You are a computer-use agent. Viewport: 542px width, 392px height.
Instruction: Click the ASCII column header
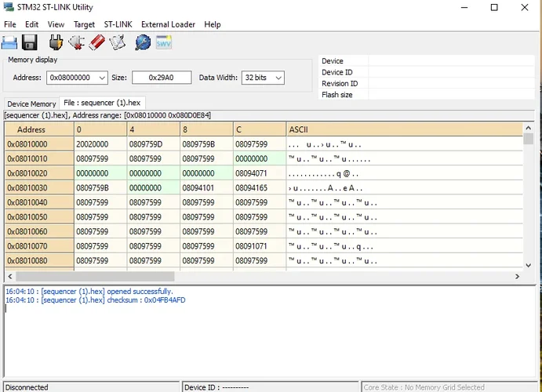(x=404, y=129)
